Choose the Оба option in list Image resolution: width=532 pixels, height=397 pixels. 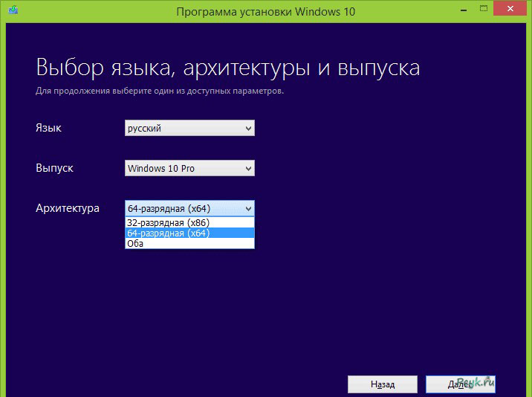click(x=189, y=244)
